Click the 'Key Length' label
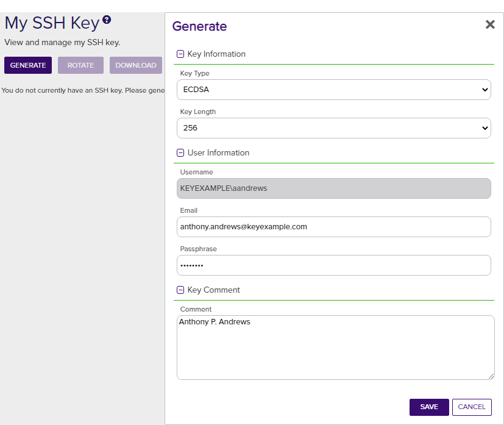The width and height of the screenshot is (504, 425). [197, 112]
